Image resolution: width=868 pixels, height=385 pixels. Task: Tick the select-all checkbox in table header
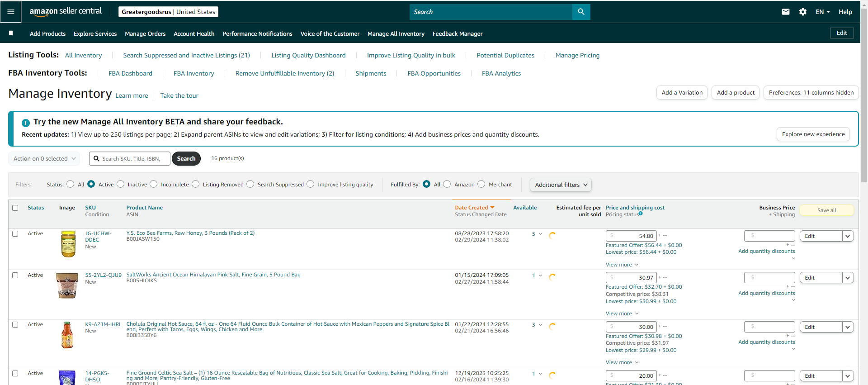click(15, 208)
